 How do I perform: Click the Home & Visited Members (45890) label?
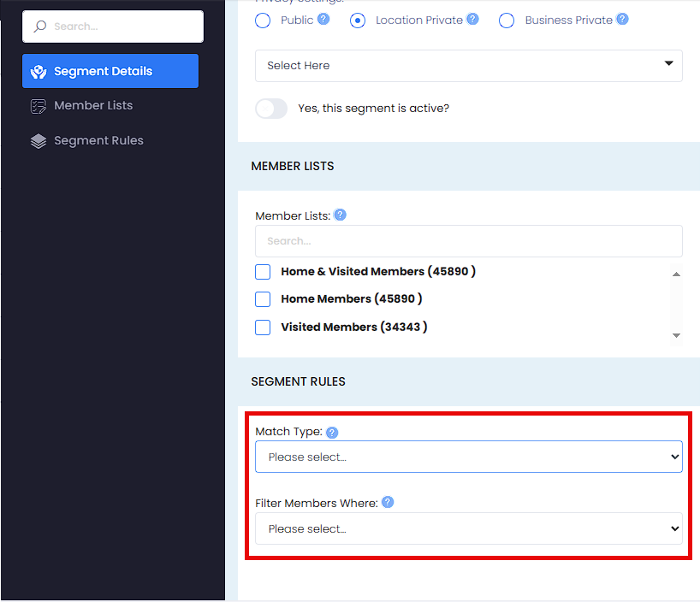click(378, 272)
